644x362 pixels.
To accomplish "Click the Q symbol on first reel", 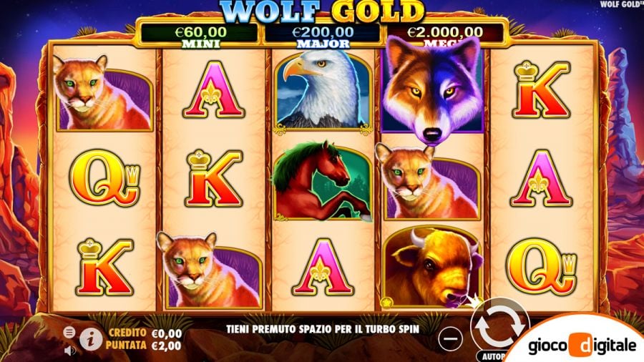I will tap(104, 177).
